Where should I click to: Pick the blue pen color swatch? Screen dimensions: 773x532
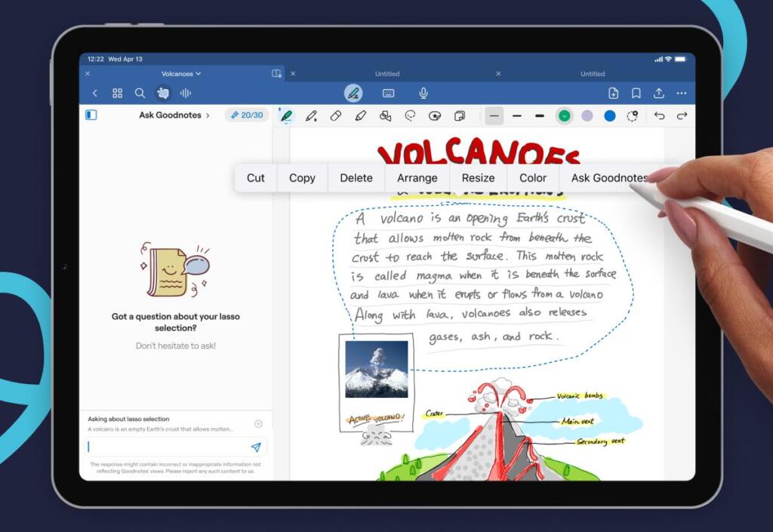[x=610, y=115]
